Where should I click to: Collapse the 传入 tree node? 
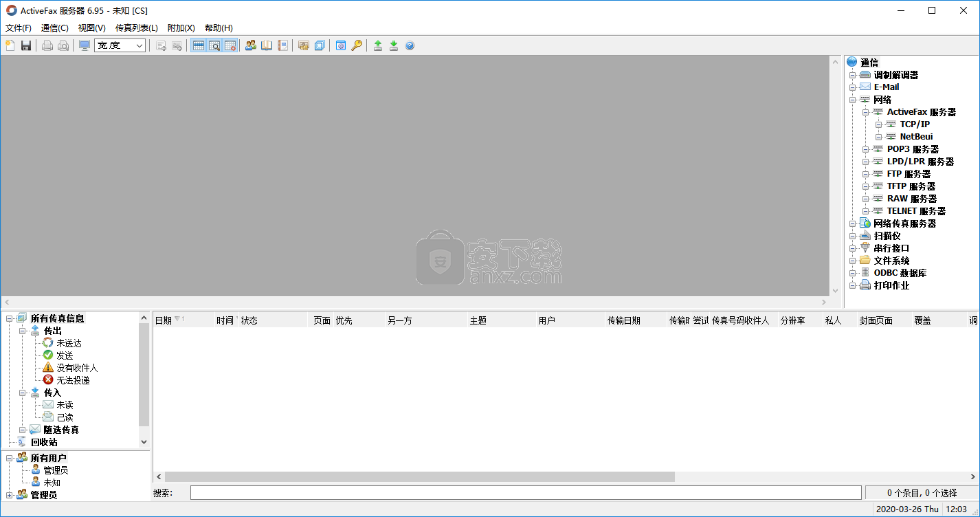click(23, 393)
